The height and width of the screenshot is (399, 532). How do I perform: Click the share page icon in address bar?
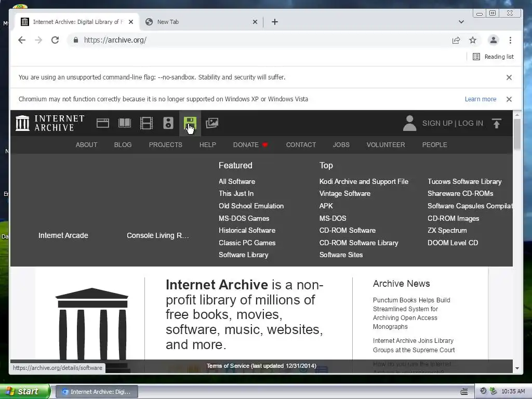[456, 41]
